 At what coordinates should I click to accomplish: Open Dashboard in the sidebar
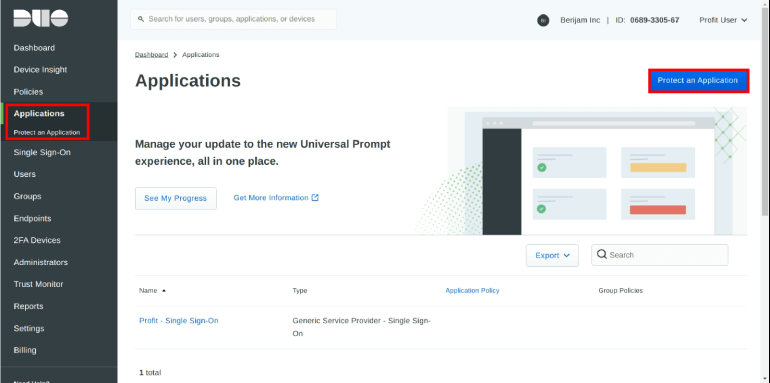tap(34, 48)
